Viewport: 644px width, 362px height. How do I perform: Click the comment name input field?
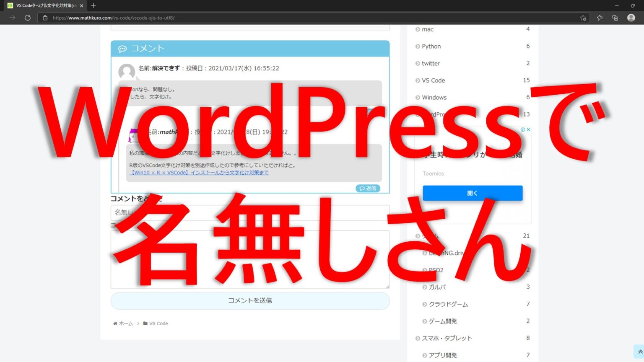point(250,212)
